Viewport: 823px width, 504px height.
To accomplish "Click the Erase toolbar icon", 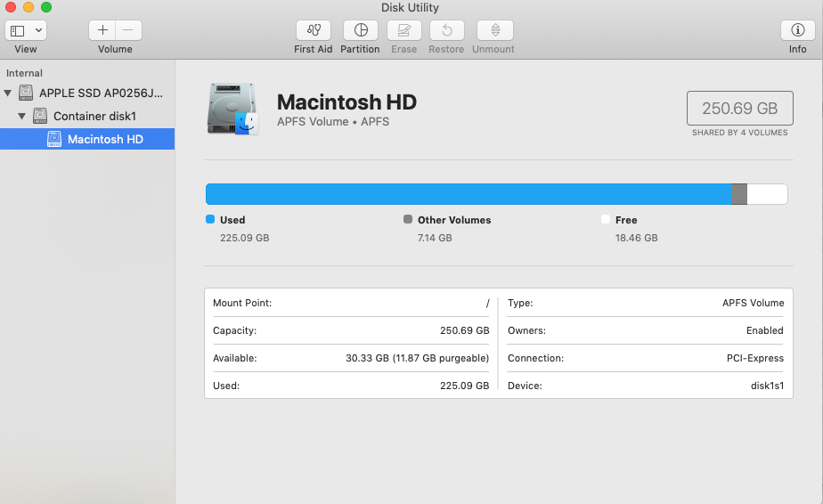I will [x=403, y=30].
